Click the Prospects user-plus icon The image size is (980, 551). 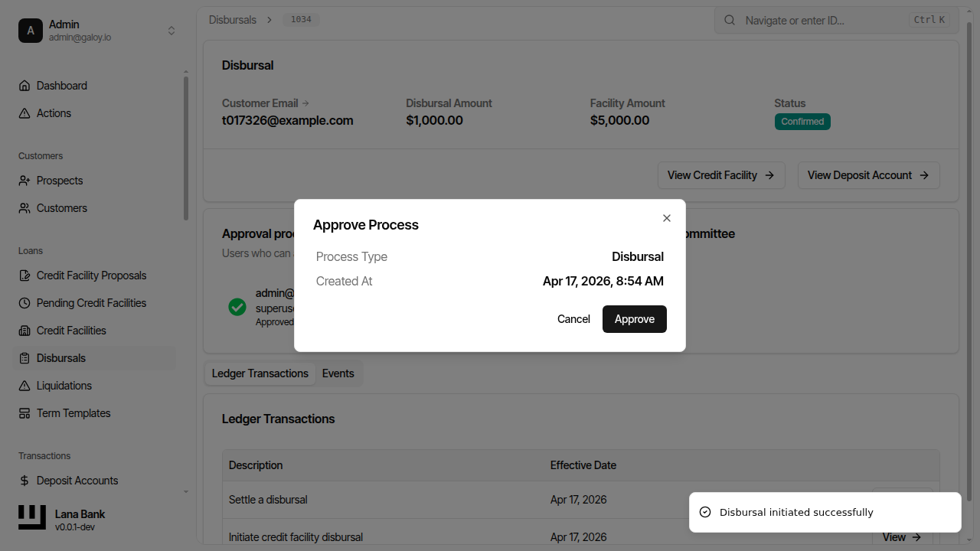coord(24,181)
